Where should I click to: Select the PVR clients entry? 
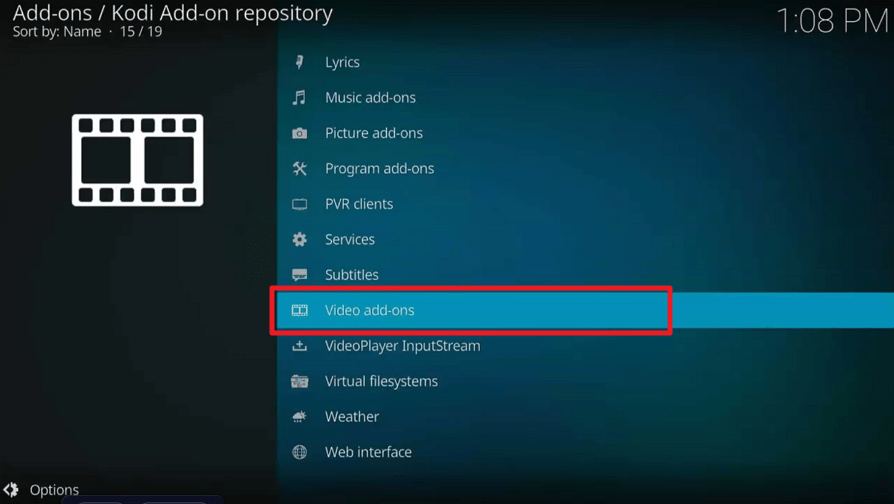(586, 204)
